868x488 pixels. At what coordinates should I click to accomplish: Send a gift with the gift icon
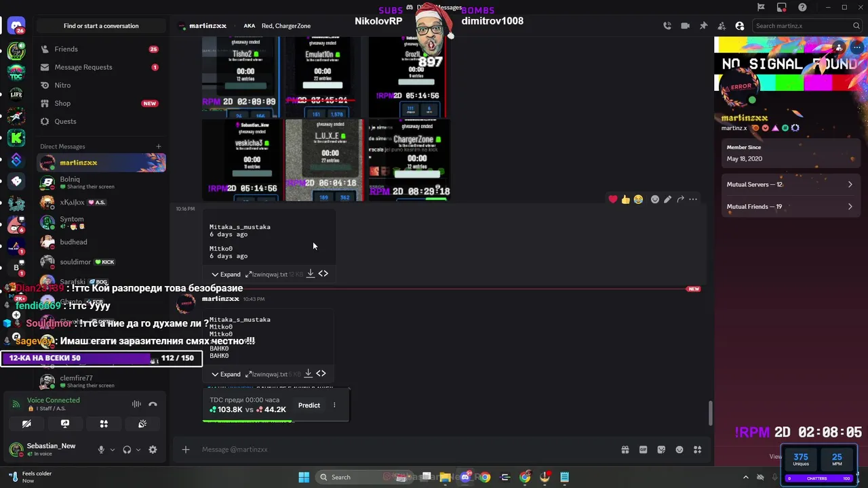625,449
